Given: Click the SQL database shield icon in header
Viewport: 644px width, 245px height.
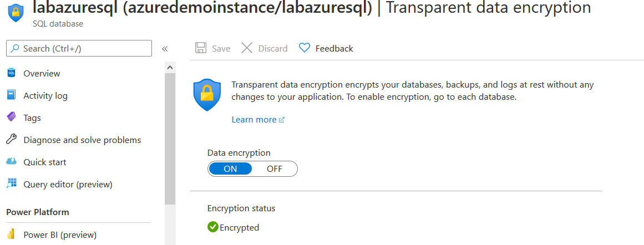Looking at the screenshot, I should tap(16, 12).
